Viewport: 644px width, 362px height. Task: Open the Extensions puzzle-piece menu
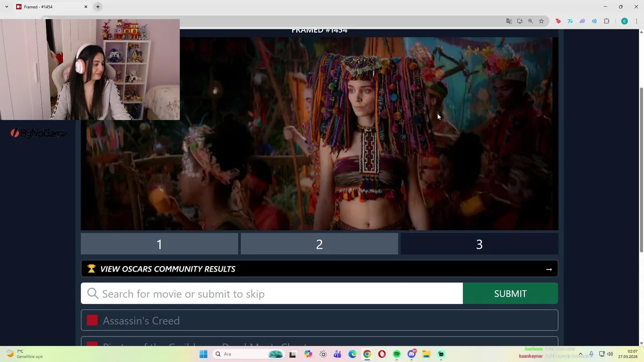coord(606,21)
